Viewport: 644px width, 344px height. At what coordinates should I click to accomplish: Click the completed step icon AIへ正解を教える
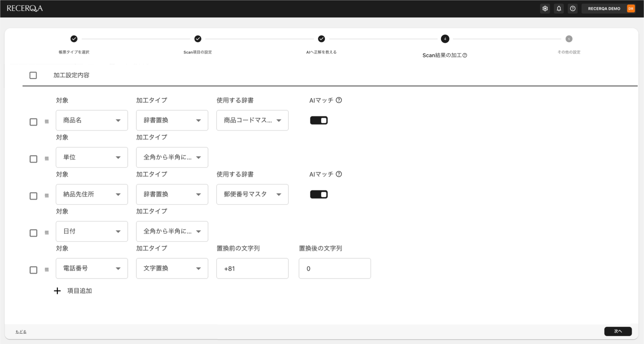321,39
